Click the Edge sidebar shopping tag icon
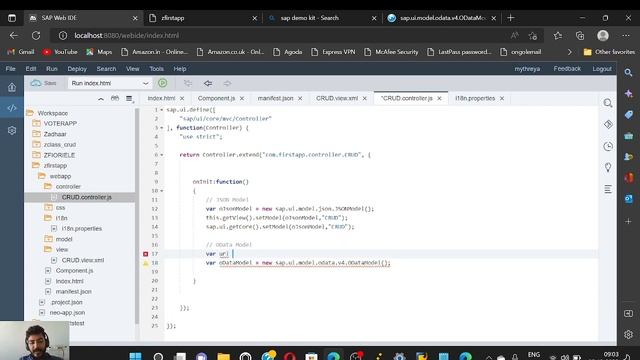The width and height of the screenshot is (640, 360). click(x=629, y=115)
